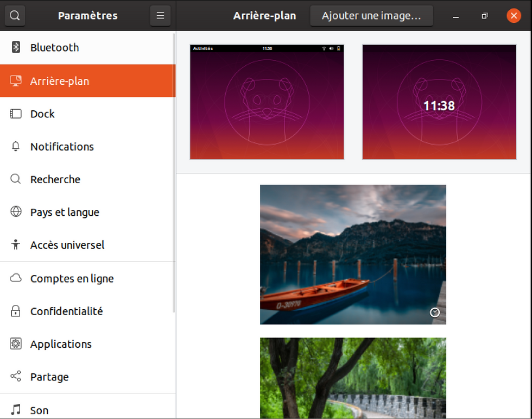
Task: Open the Recherche settings
Action: coord(87,179)
